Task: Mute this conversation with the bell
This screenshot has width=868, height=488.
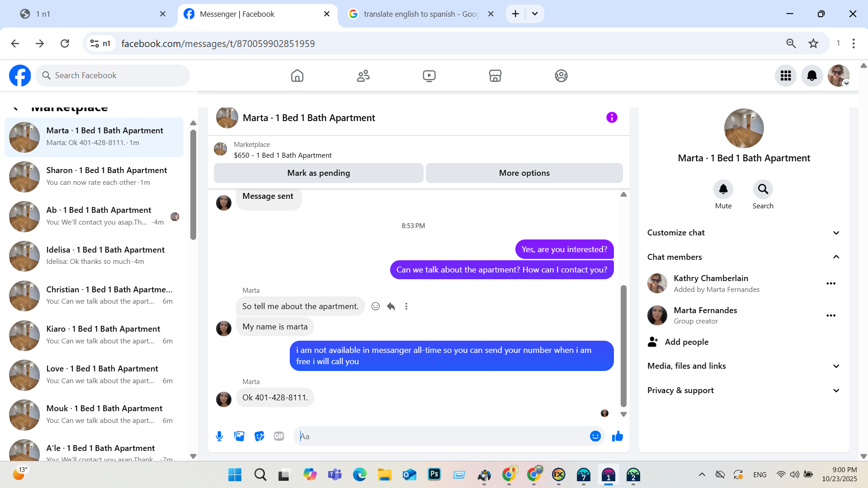Action: click(x=723, y=189)
